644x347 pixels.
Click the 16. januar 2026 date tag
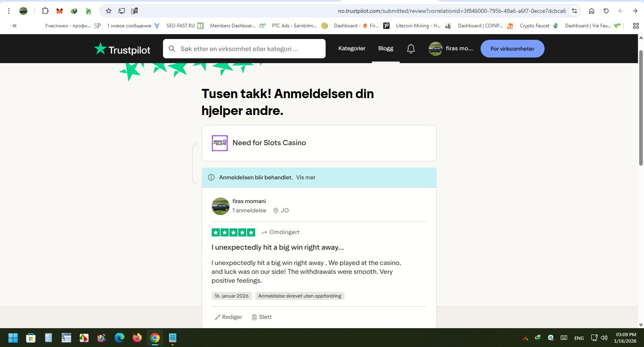point(231,296)
